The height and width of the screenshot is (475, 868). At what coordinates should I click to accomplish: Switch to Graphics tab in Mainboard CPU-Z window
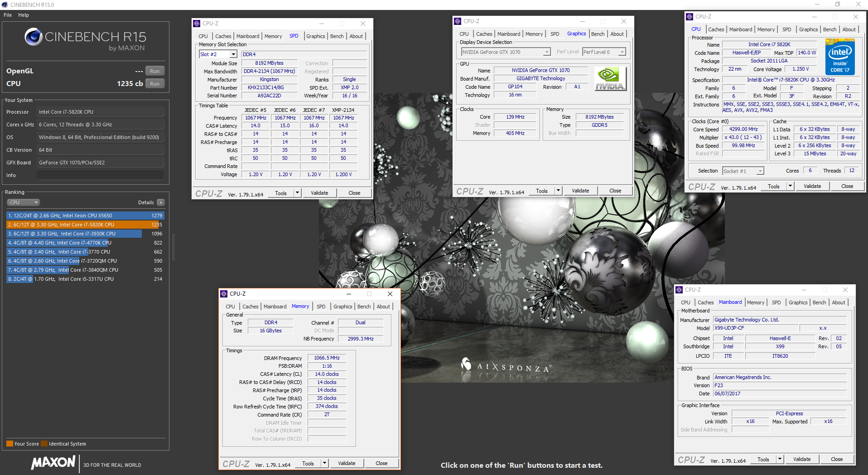[798, 302]
